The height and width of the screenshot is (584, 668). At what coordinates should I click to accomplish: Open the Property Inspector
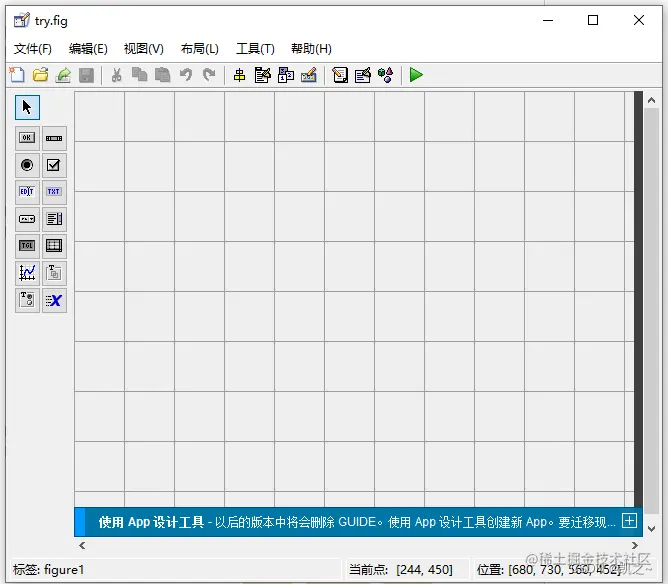(x=363, y=75)
